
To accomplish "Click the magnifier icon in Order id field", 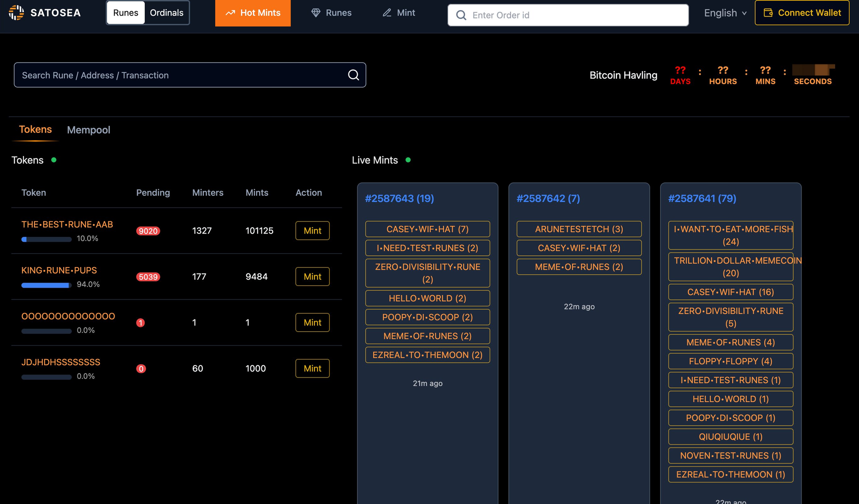I will pos(461,16).
